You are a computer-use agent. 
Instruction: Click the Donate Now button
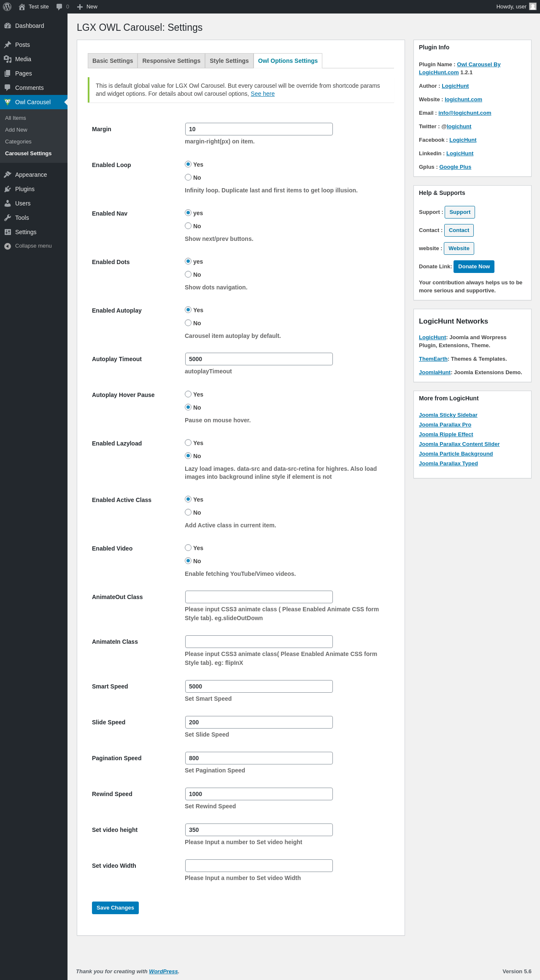tap(474, 267)
